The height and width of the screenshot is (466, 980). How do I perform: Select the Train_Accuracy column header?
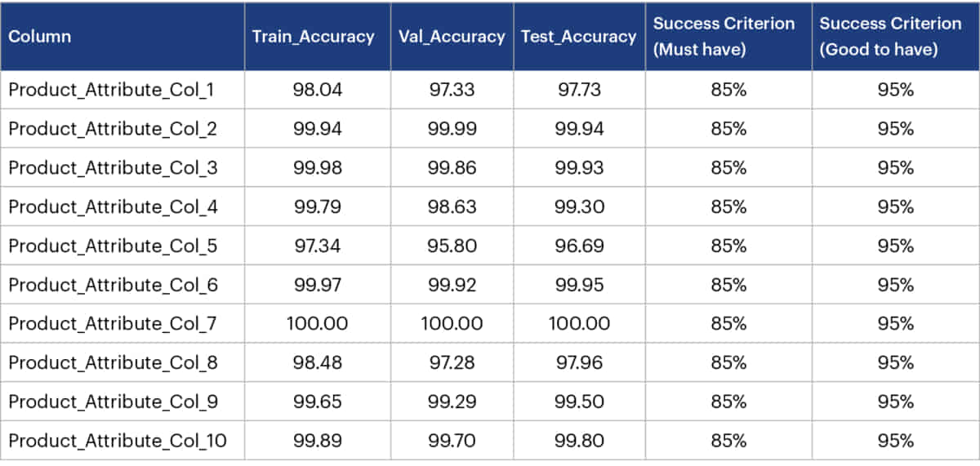[318, 37]
